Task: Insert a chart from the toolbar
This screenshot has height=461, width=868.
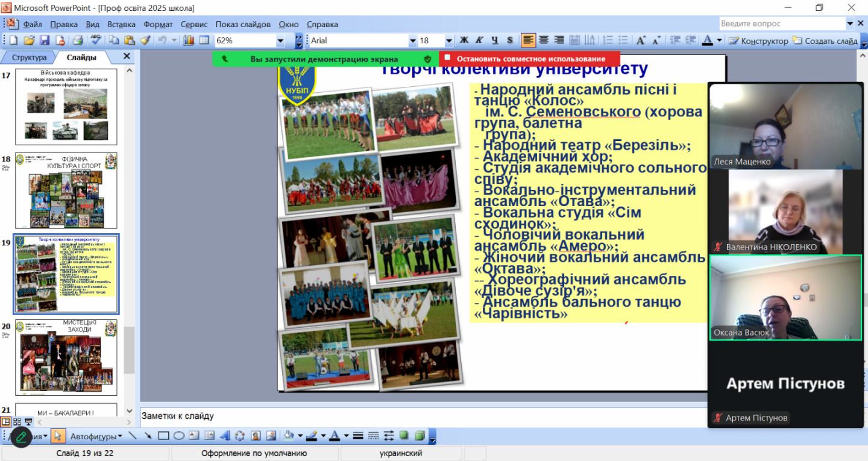Action: (189, 40)
